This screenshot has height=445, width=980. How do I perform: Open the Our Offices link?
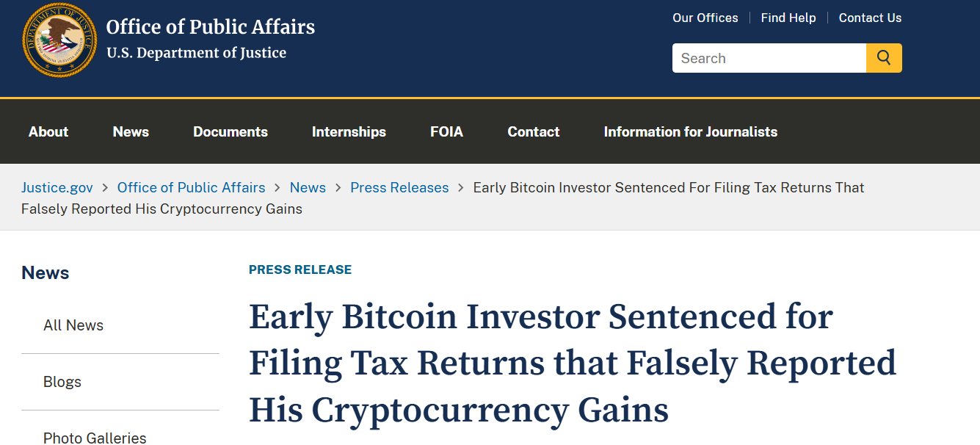pos(705,18)
